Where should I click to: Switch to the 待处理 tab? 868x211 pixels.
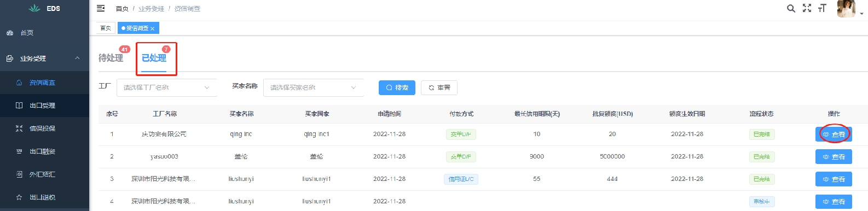111,58
